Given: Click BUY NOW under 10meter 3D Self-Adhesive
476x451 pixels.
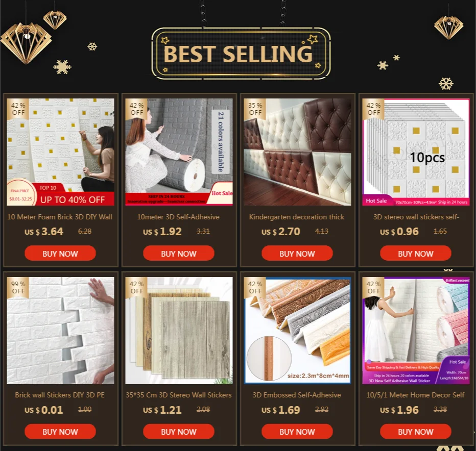Looking at the screenshot, I should point(179,253).
